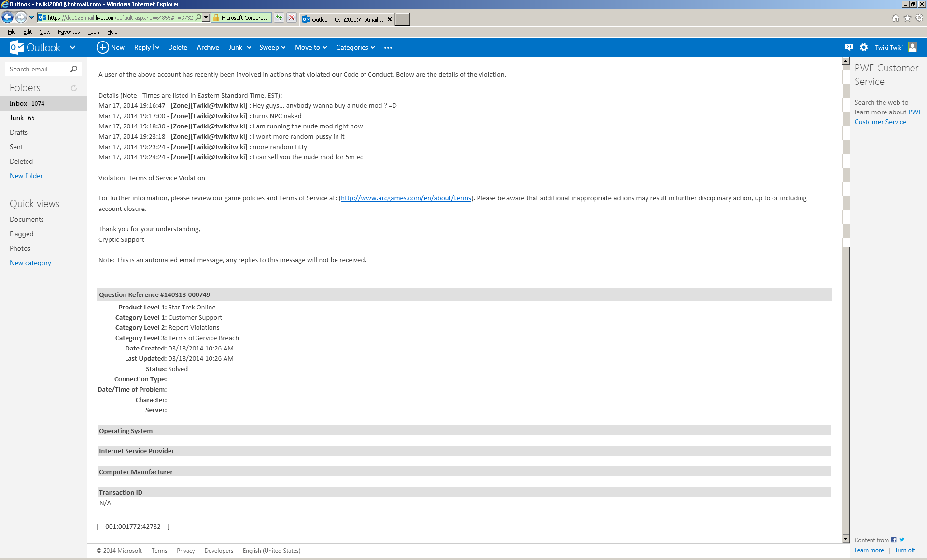Click the refresh folders icon
The width and height of the screenshot is (927, 560).
[x=74, y=88]
